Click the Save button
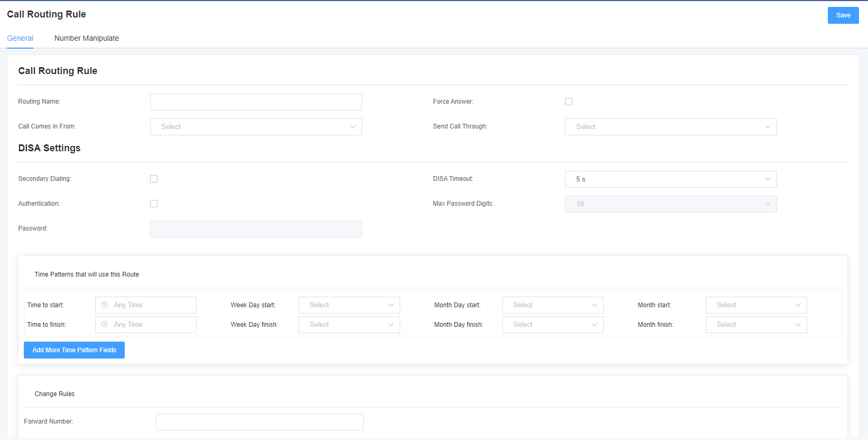This screenshot has height=440, width=868. [x=843, y=15]
